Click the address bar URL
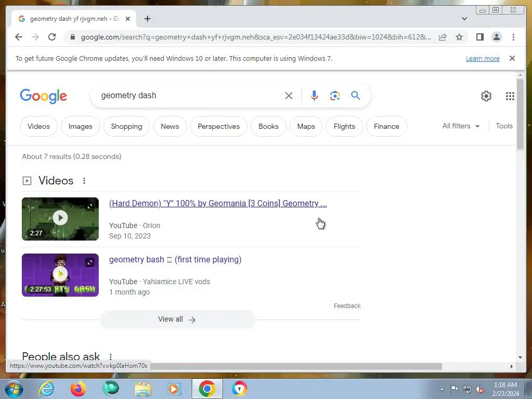532x399 pixels. click(x=256, y=37)
